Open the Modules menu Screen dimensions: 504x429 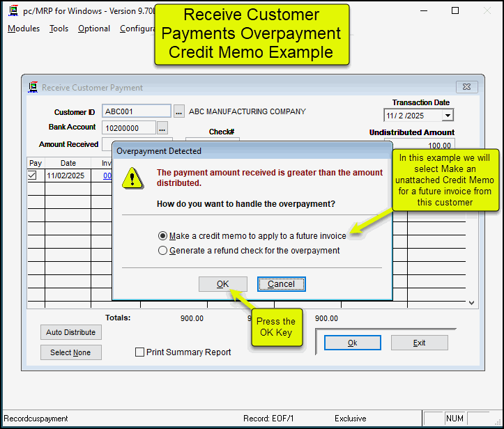[x=24, y=29]
